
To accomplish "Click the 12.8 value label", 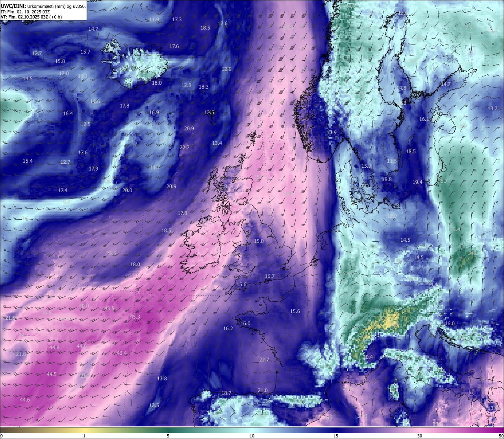I will (x=186, y=85).
